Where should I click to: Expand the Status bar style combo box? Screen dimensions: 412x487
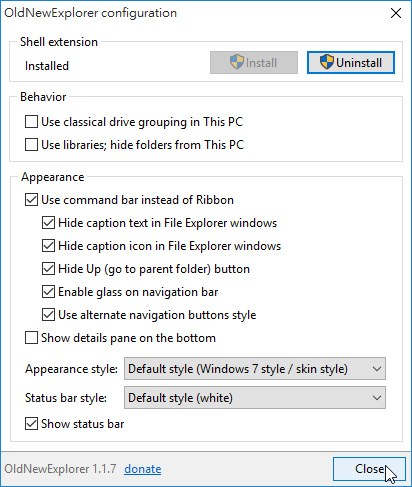pos(255,398)
